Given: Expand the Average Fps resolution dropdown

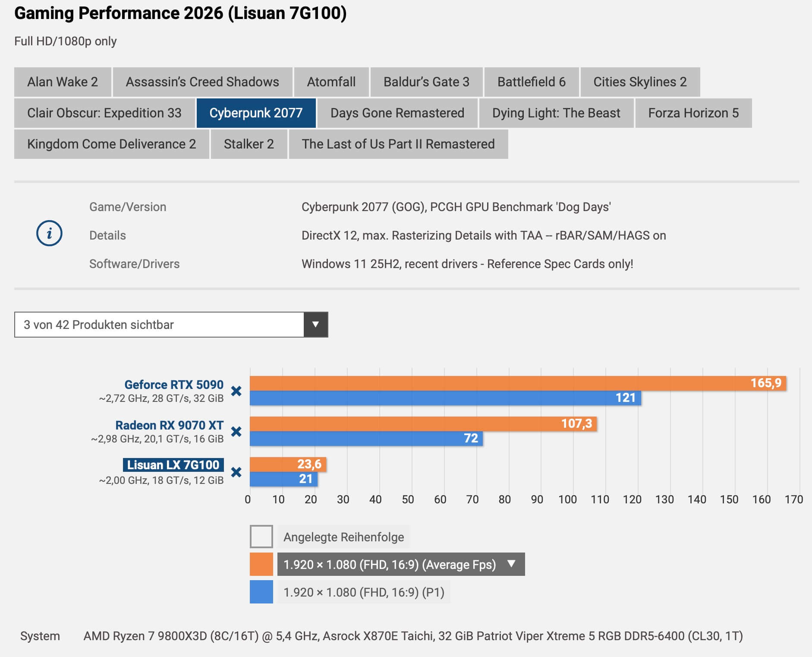Looking at the screenshot, I should coord(401,564).
